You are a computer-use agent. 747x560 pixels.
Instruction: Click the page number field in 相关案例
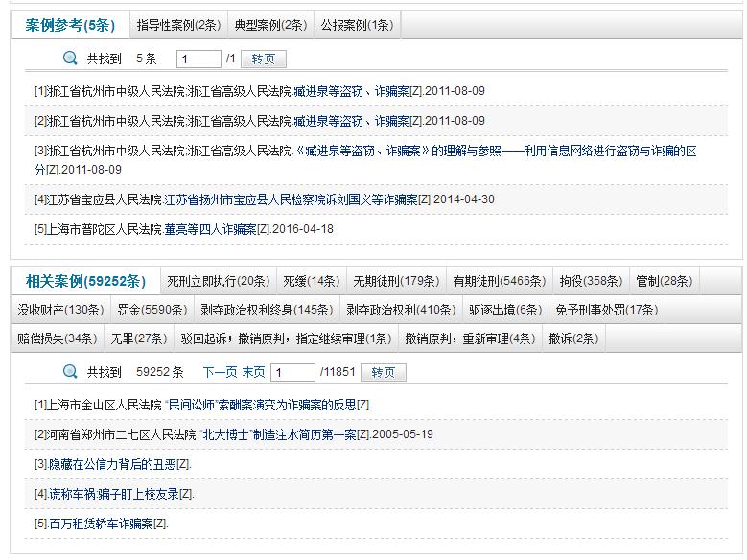pyautogui.click(x=292, y=372)
